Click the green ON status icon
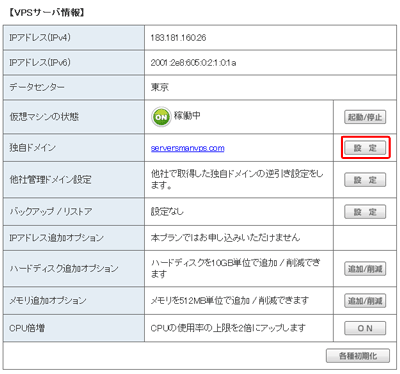The width and height of the screenshot is (400, 374). click(x=161, y=117)
